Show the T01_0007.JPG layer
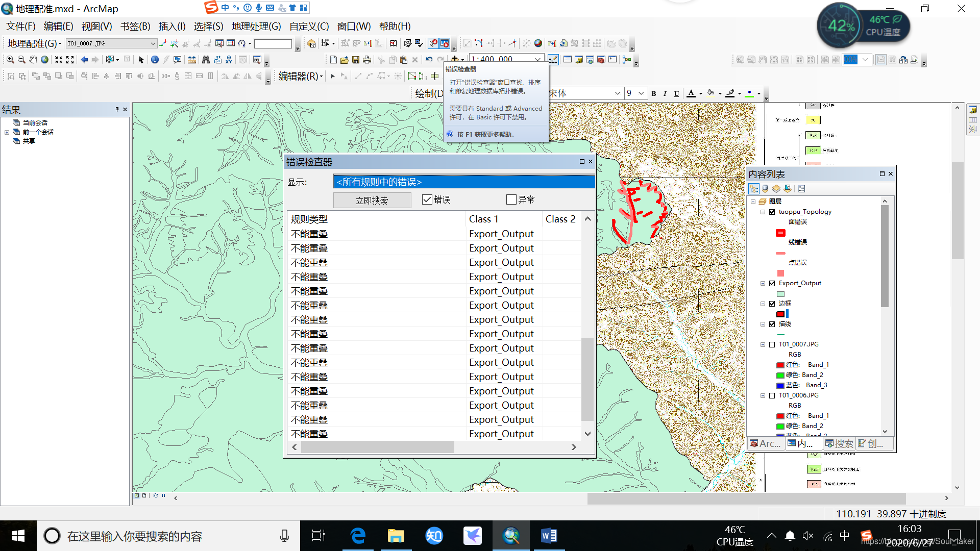980x551 pixels. pyautogui.click(x=772, y=344)
